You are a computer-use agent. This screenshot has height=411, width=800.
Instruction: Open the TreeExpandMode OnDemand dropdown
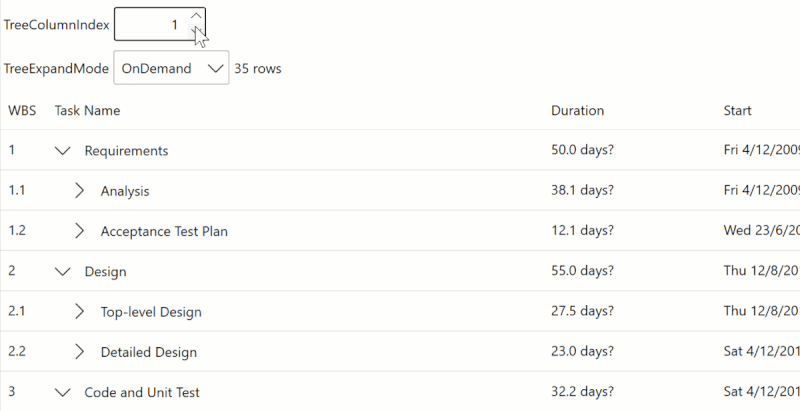[x=171, y=68]
